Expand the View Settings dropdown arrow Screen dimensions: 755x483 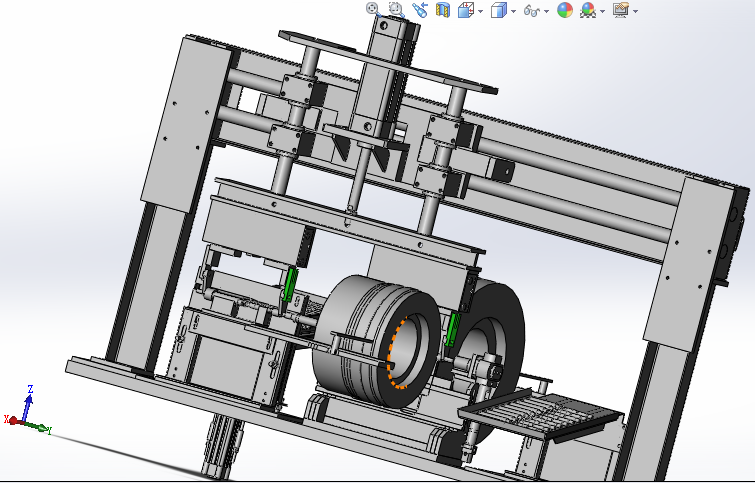[636, 11]
